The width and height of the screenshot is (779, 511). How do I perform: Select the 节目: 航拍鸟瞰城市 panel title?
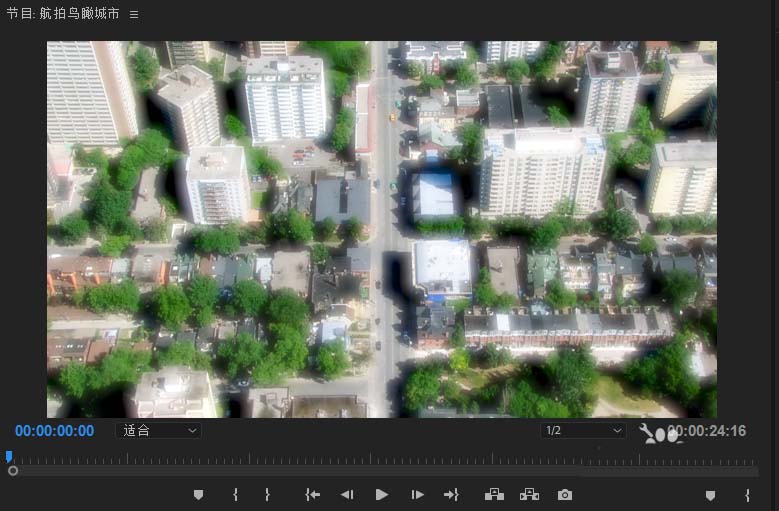63,14
